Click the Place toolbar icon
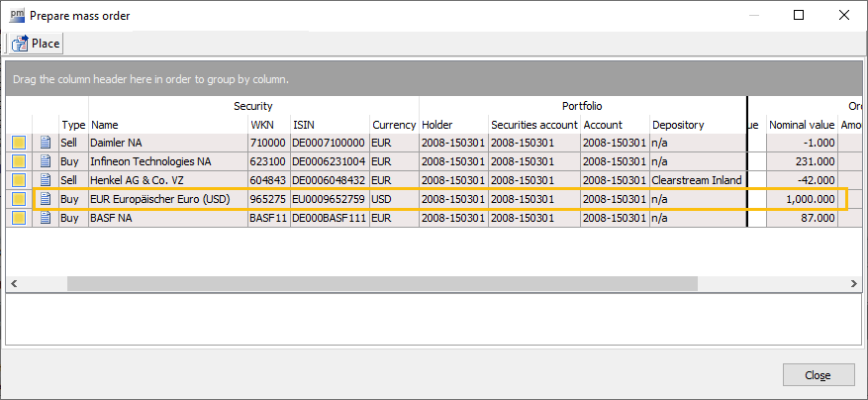Screen dimensions: 868x400 point(20,44)
